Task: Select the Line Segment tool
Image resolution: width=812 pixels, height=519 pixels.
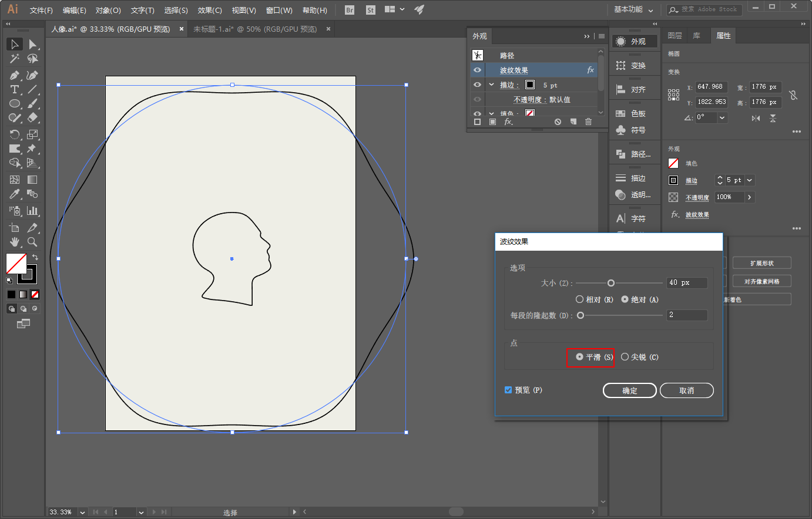Action: point(32,89)
